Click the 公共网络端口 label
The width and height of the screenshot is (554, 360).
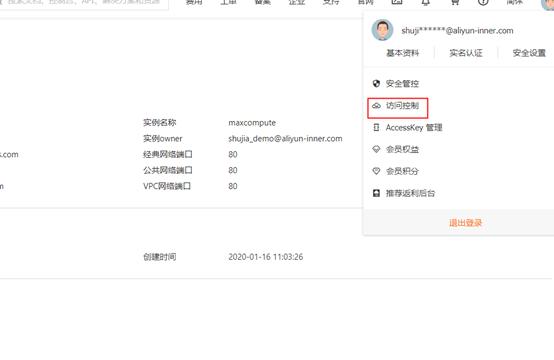pyautogui.click(x=168, y=170)
